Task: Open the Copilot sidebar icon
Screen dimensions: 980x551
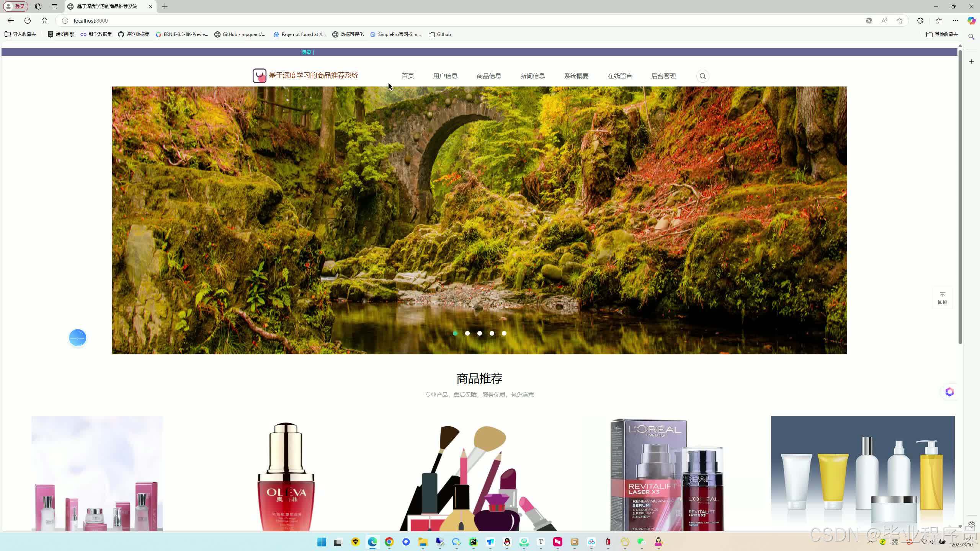Action: point(972,21)
